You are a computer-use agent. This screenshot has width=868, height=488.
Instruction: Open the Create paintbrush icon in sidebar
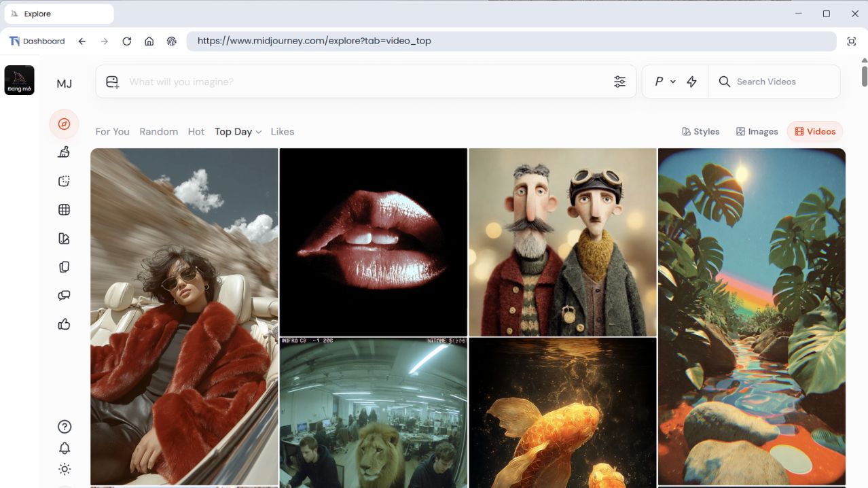point(64,152)
